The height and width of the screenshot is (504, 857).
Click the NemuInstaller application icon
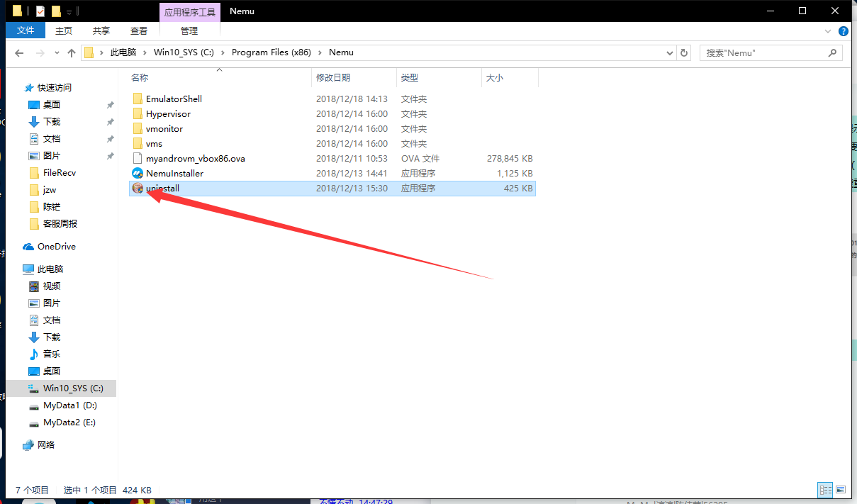coord(138,174)
